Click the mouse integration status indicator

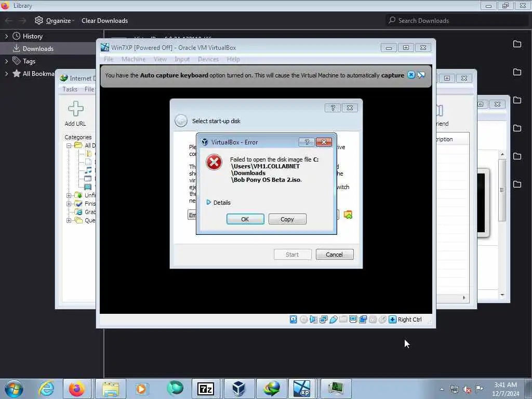point(382,320)
